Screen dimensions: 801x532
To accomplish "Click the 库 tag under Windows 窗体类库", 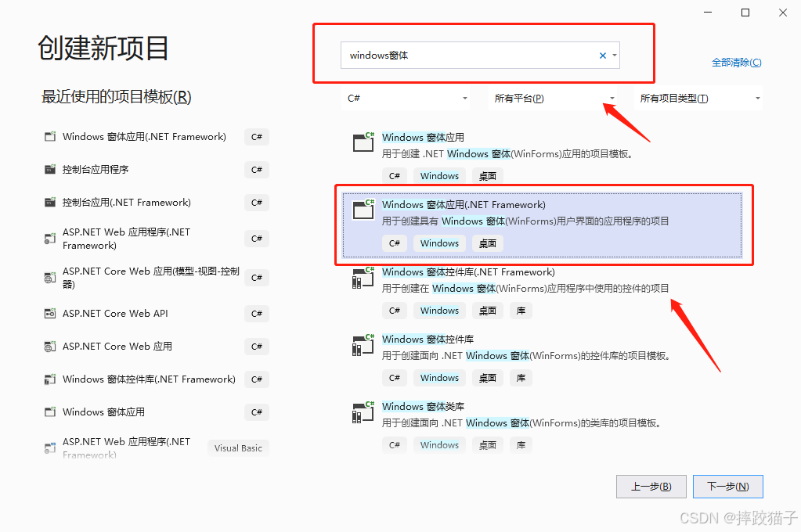I will (x=521, y=445).
